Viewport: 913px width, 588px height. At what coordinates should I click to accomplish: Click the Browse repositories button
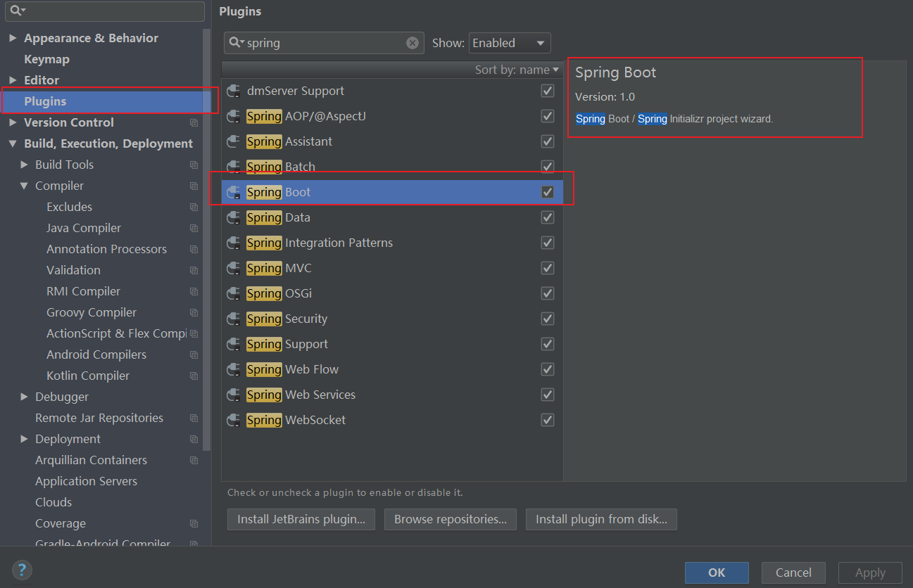451,520
